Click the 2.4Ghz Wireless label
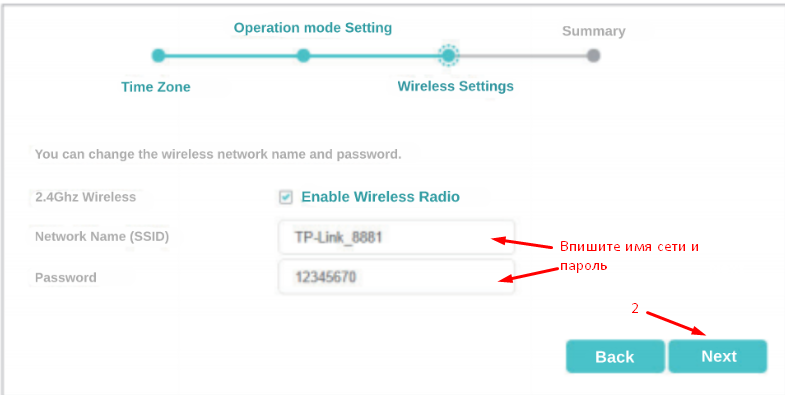The height and width of the screenshot is (395, 785). (x=86, y=197)
